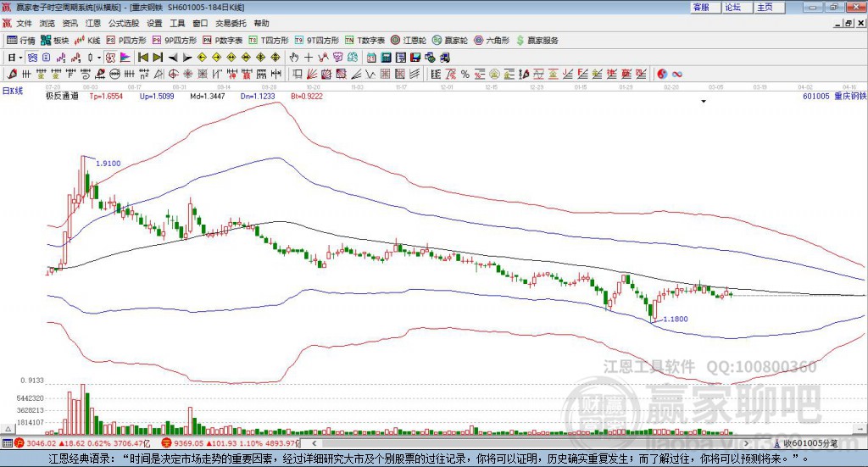The width and height of the screenshot is (868, 467).
Task: Click the 1.1800 low price marker
Action: 676,320
